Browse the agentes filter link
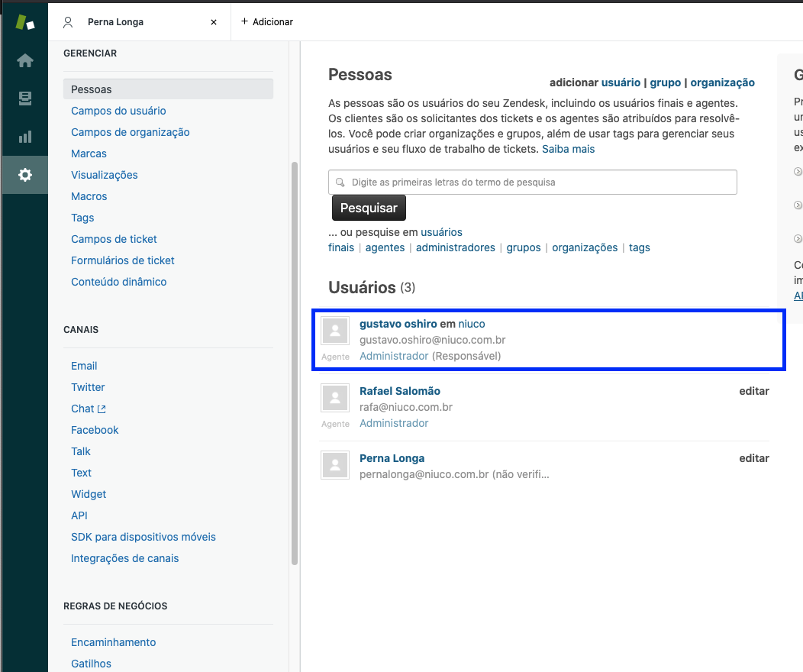The height and width of the screenshot is (672, 803). click(385, 247)
